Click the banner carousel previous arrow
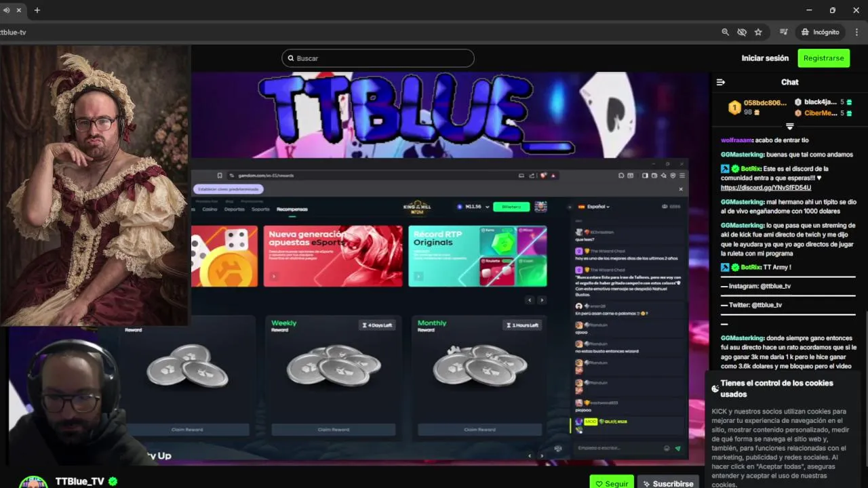 click(530, 300)
